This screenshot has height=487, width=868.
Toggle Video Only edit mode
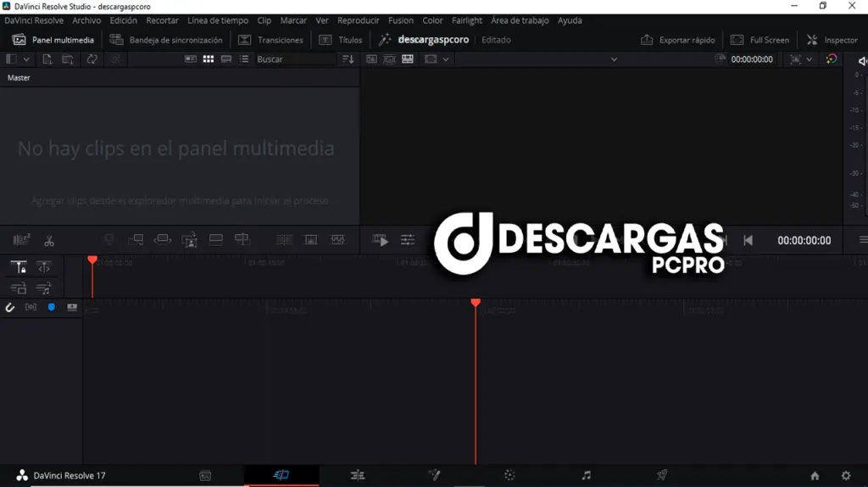[x=19, y=288]
